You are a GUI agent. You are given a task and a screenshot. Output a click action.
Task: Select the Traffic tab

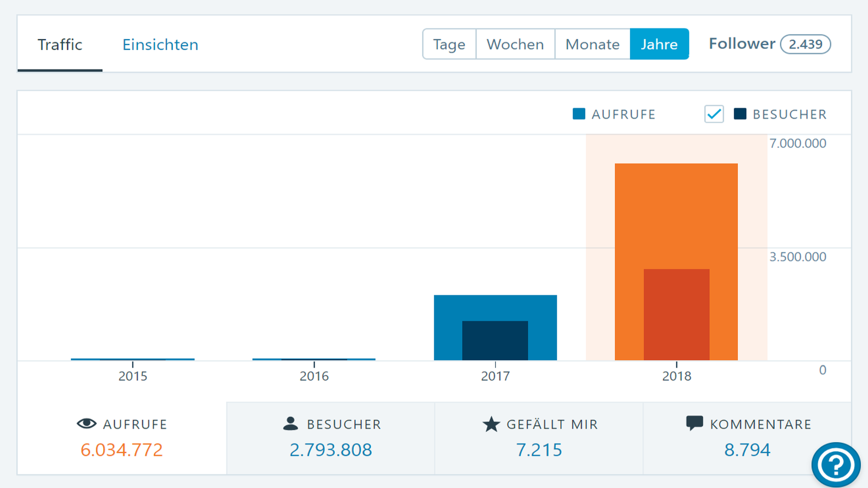[x=60, y=44]
